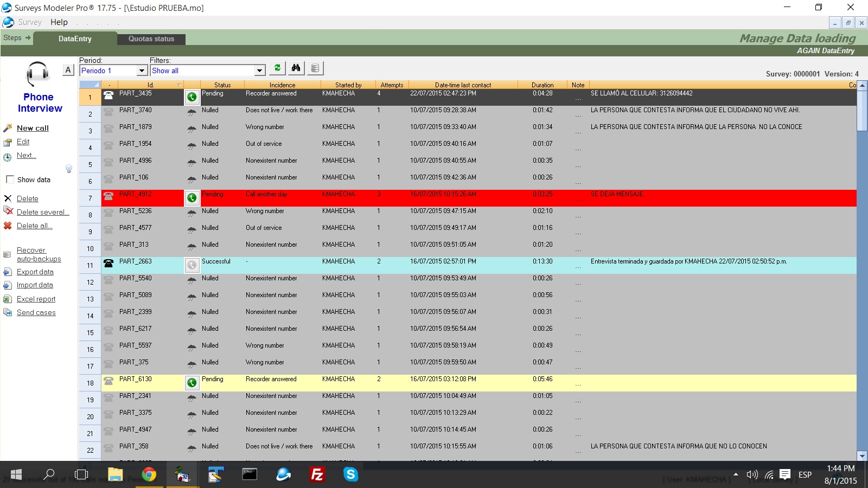Open the Filters "Show all" dropdown
Viewport: 868px width, 488px height.
pyautogui.click(x=260, y=70)
